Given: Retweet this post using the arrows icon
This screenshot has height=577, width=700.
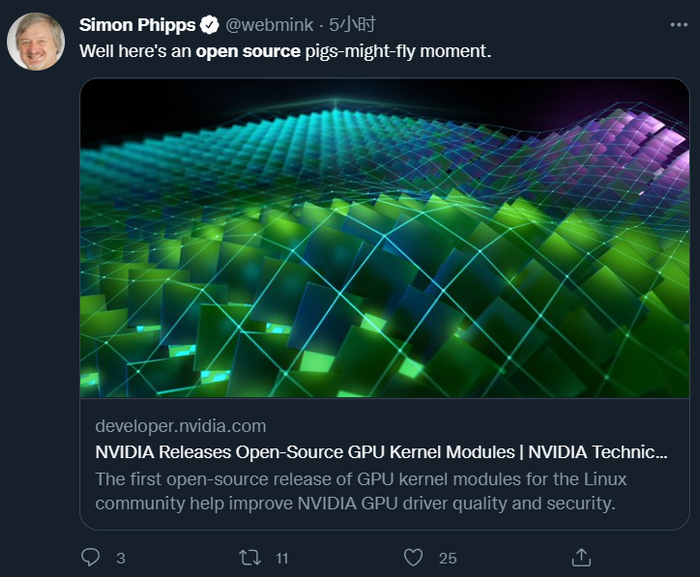Looking at the screenshot, I should 249,557.
